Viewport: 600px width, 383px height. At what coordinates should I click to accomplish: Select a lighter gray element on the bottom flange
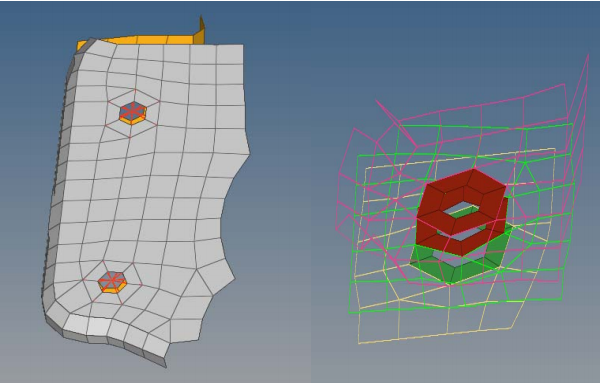click(99, 327)
